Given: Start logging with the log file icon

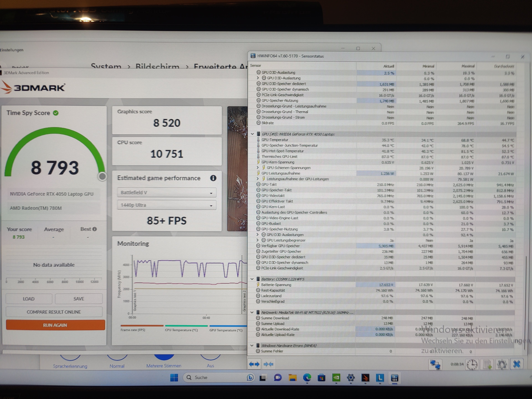Looking at the screenshot, I should [487, 365].
